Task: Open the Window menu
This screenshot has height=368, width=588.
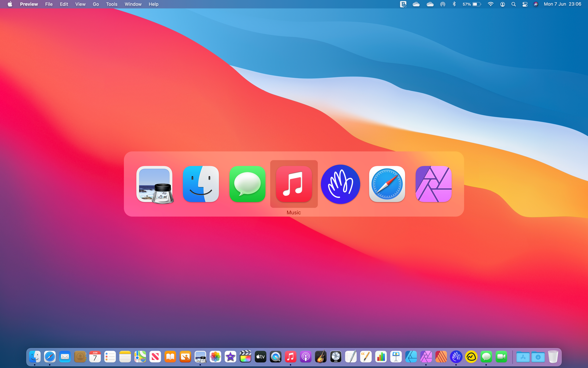Action: point(133,4)
